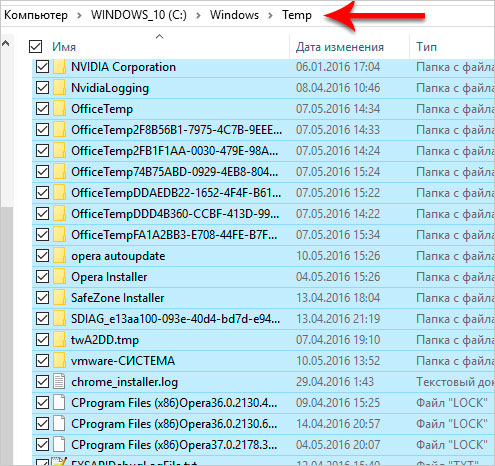Select the twA2DD.tmp folder icon
Viewport: 495px width, 466px height.
(x=60, y=340)
